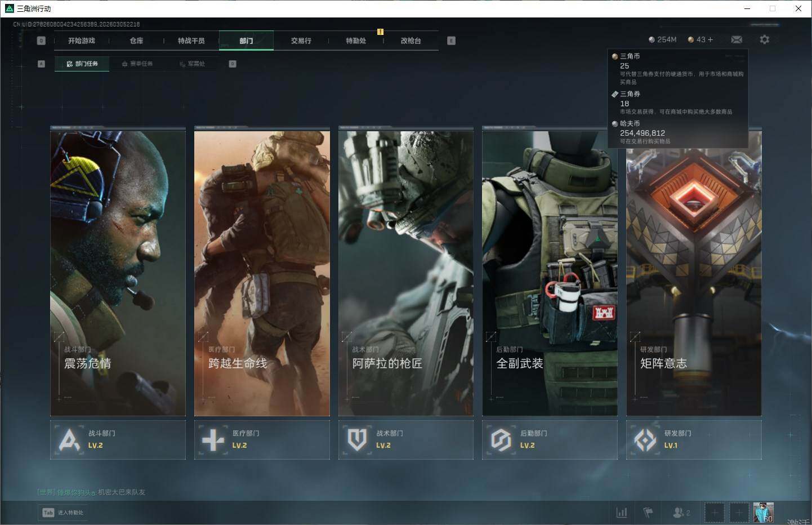The width and height of the screenshot is (812, 525).
Task: Click the player avatar at bottom right
Action: click(763, 512)
